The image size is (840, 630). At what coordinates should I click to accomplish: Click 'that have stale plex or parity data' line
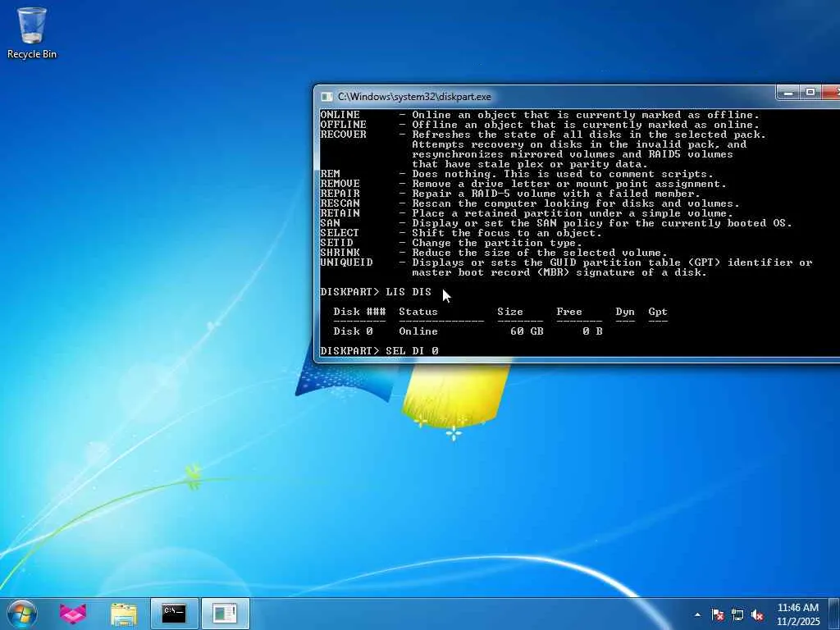click(x=530, y=164)
